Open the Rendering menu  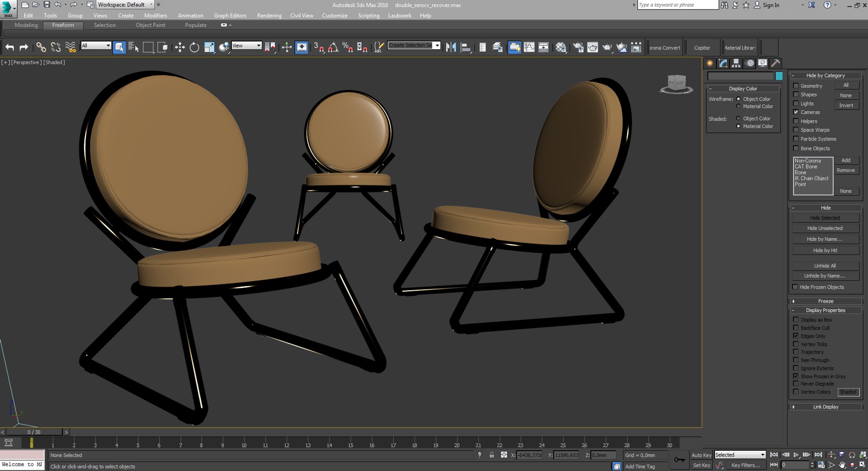(269, 15)
